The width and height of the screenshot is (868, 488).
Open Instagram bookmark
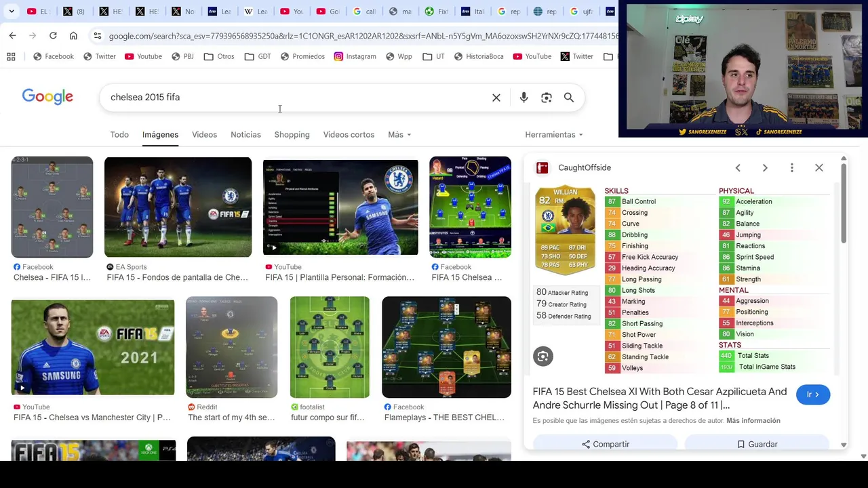[x=355, y=56]
